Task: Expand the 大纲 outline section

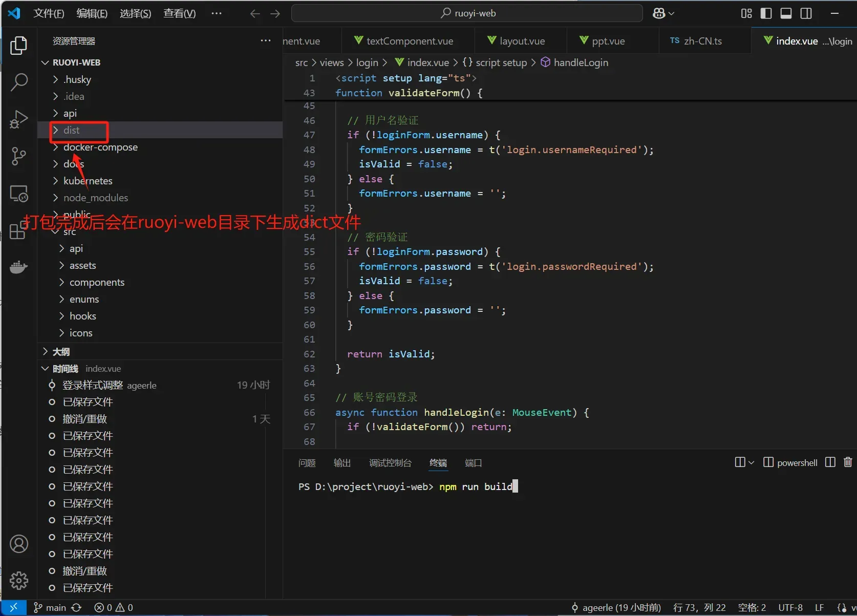Action: (61, 352)
